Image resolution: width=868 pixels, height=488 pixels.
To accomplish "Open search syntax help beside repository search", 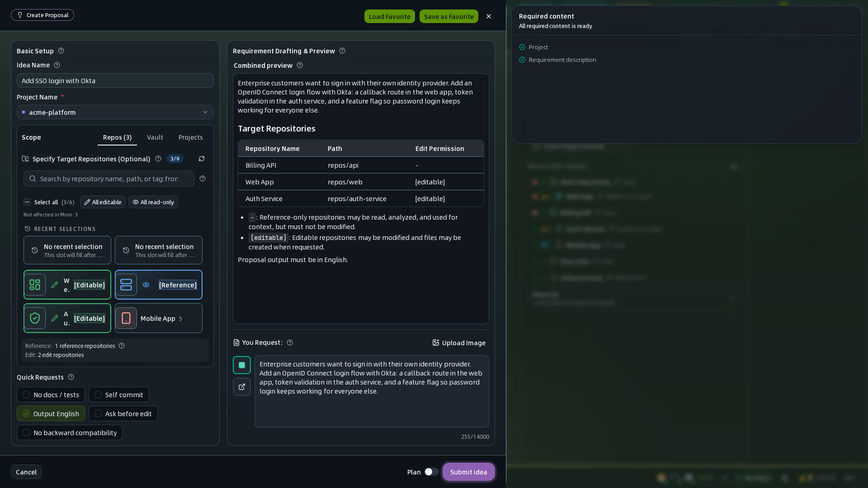I will click(203, 178).
